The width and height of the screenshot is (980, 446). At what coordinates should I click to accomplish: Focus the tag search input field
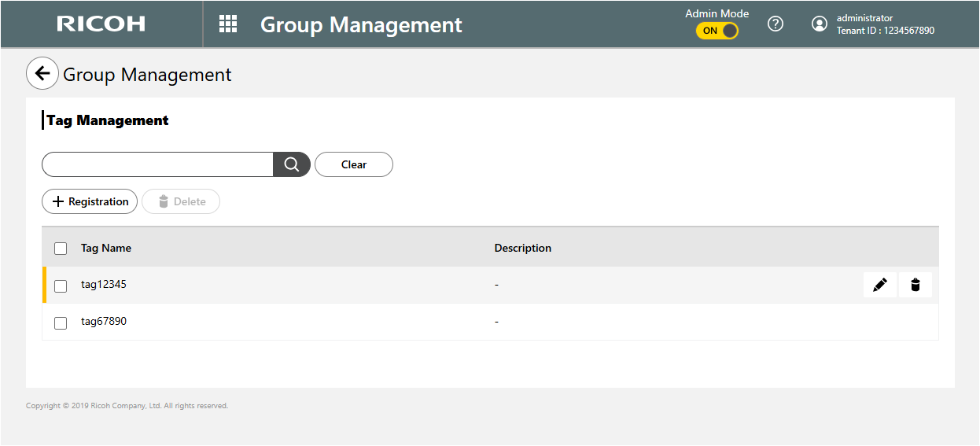(157, 164)
